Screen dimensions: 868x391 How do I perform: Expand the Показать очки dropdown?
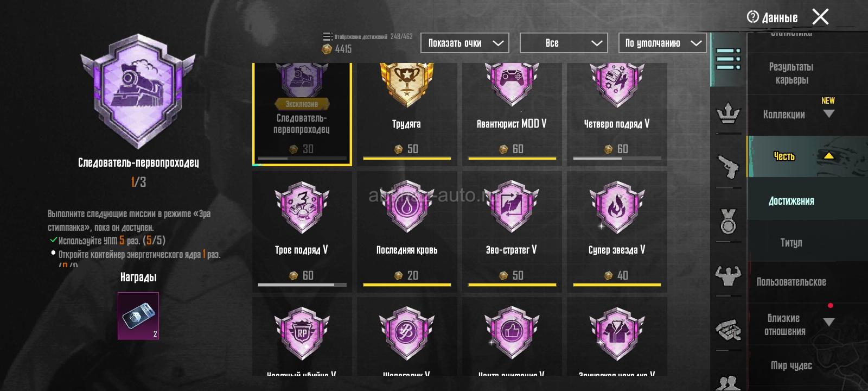tap(465, 43)
